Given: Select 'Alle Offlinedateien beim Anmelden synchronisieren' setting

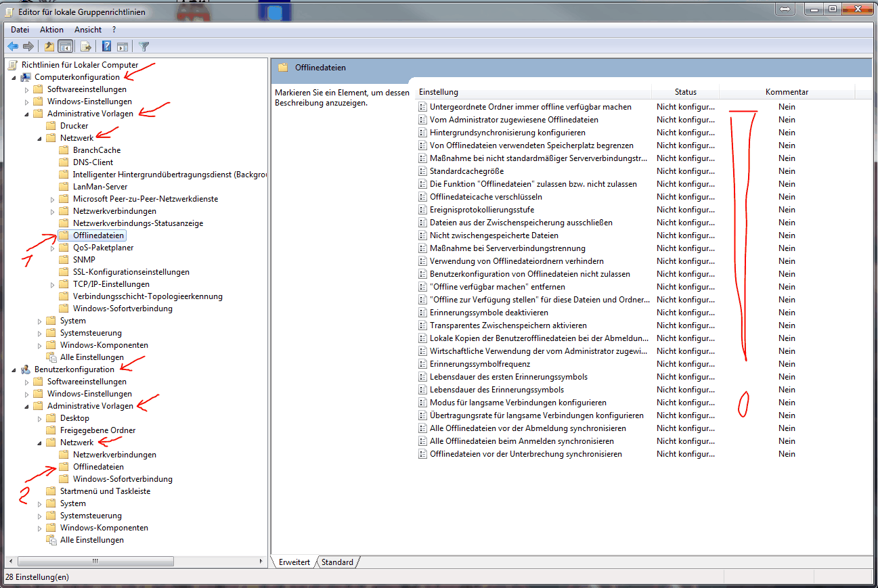Looking at the screenshot, I should (522, 441).
